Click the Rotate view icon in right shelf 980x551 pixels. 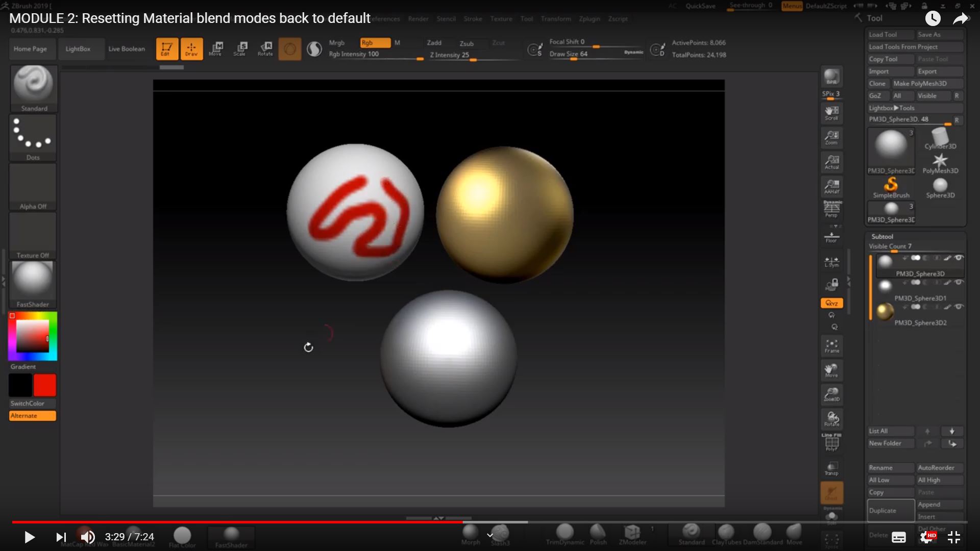pos(831,419)
